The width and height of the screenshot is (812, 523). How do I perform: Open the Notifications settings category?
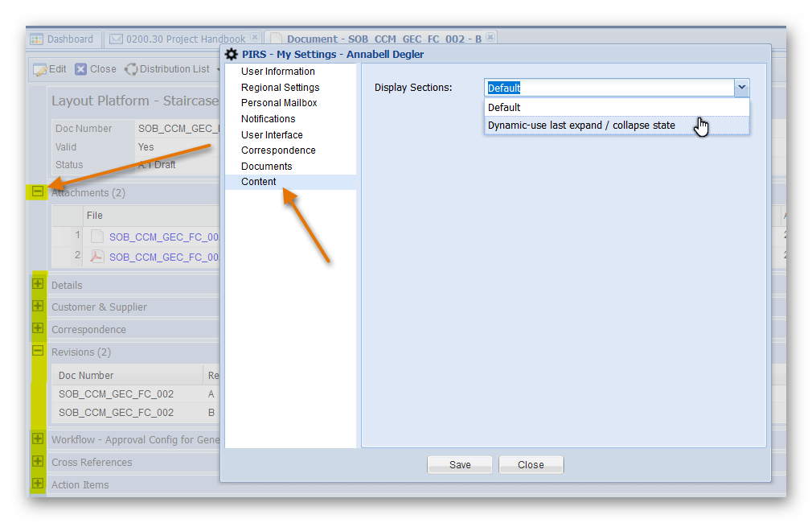point(268,119)
